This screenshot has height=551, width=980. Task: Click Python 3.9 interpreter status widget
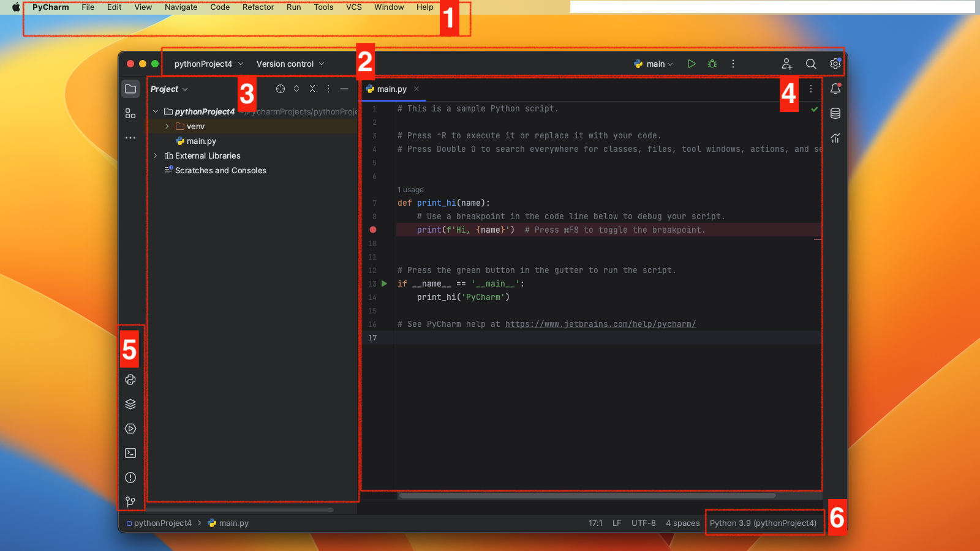(x=763, y=523)
